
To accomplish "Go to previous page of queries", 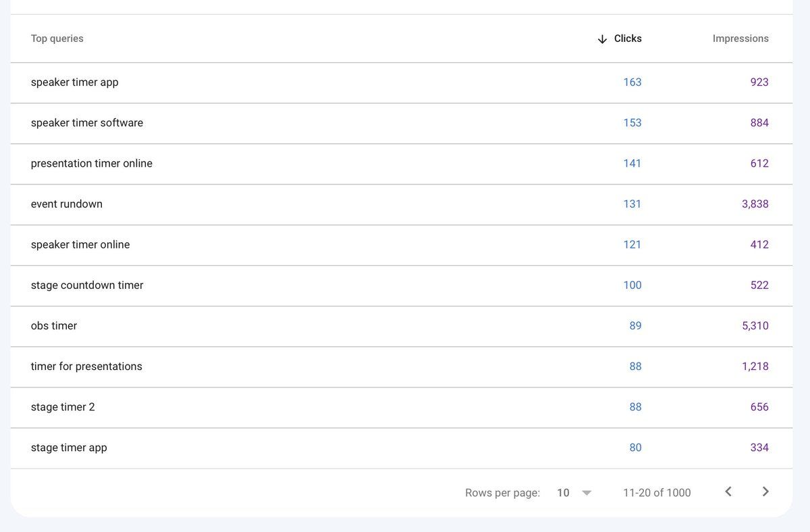I will click(x=728, y=492).
